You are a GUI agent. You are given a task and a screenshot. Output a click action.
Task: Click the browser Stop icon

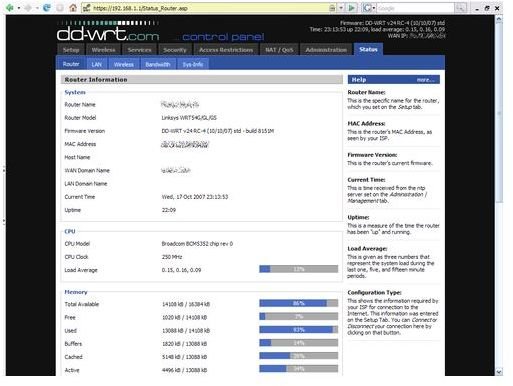pyautogui.click(x=60, y=8)
